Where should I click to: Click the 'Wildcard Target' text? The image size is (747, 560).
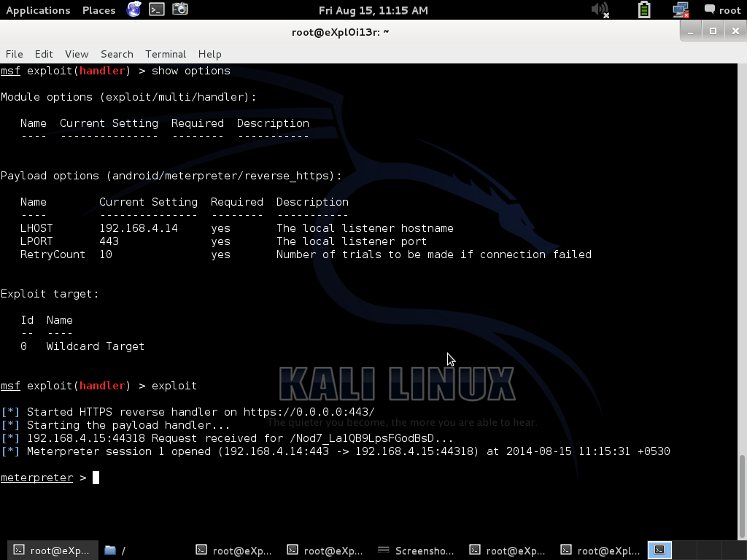(96, 346)
